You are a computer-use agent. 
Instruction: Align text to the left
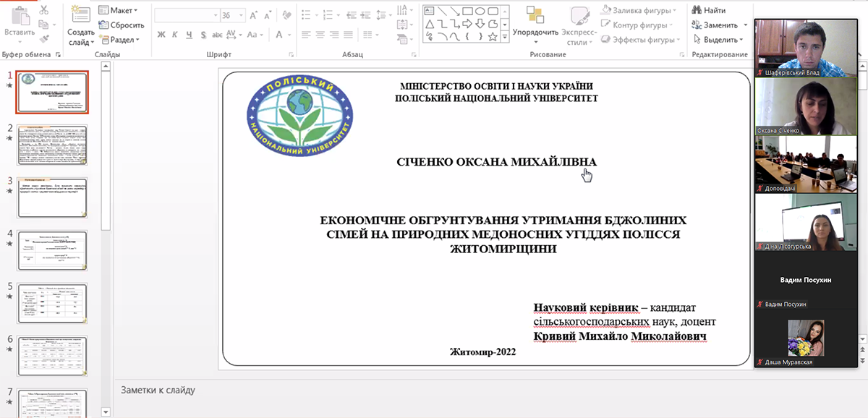point(307,35)
